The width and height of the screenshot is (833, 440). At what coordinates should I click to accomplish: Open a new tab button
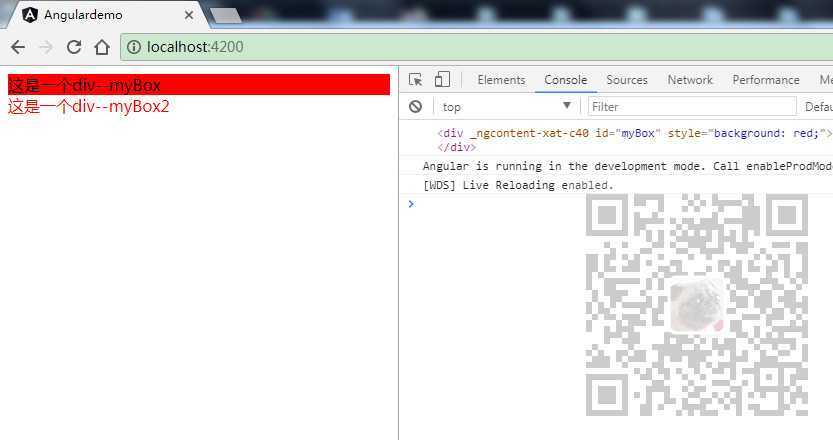click(226, 16)
